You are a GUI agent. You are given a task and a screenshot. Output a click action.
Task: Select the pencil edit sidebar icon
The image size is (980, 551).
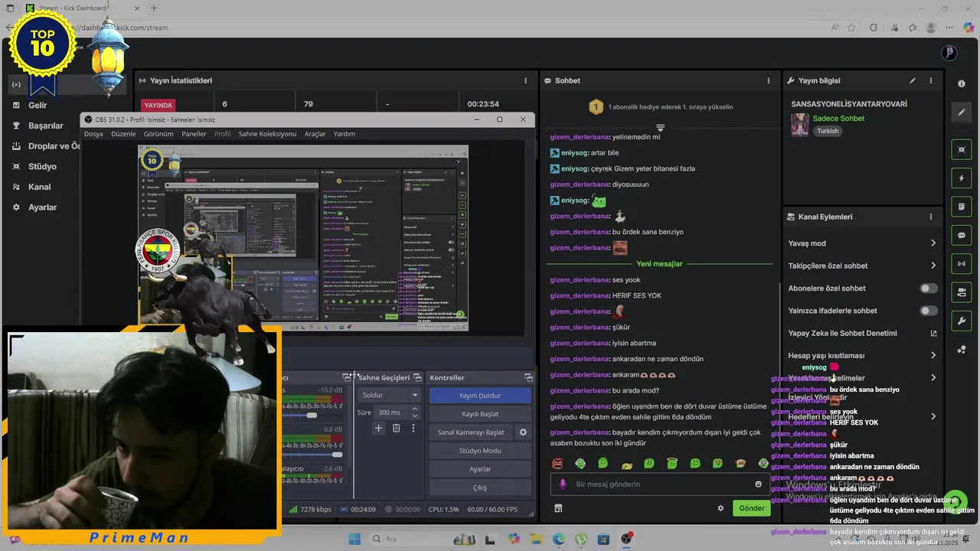tap(962, 112)
